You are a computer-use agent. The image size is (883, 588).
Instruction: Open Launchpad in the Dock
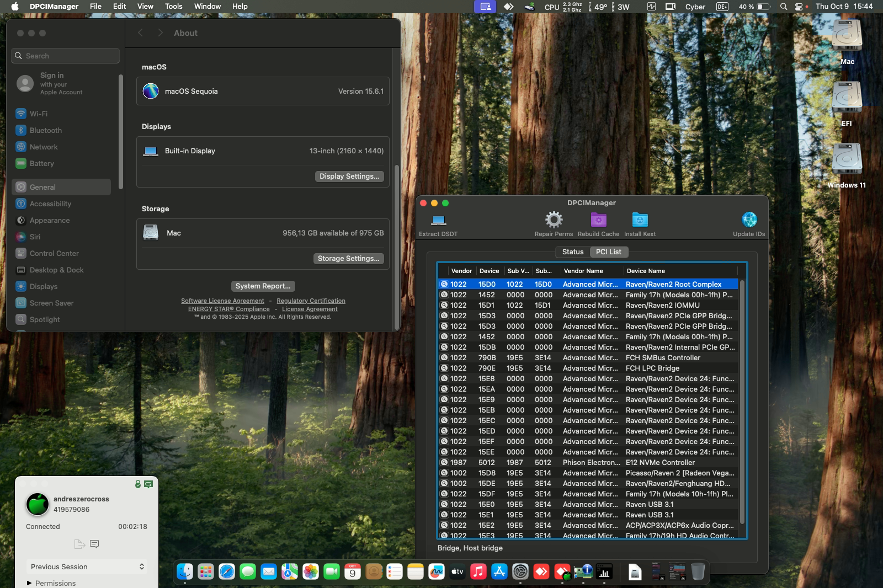[x=206, y=572]
